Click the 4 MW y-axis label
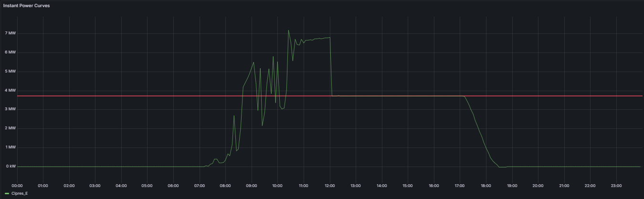Screen dimensions: 644x199 click(11, 90)
